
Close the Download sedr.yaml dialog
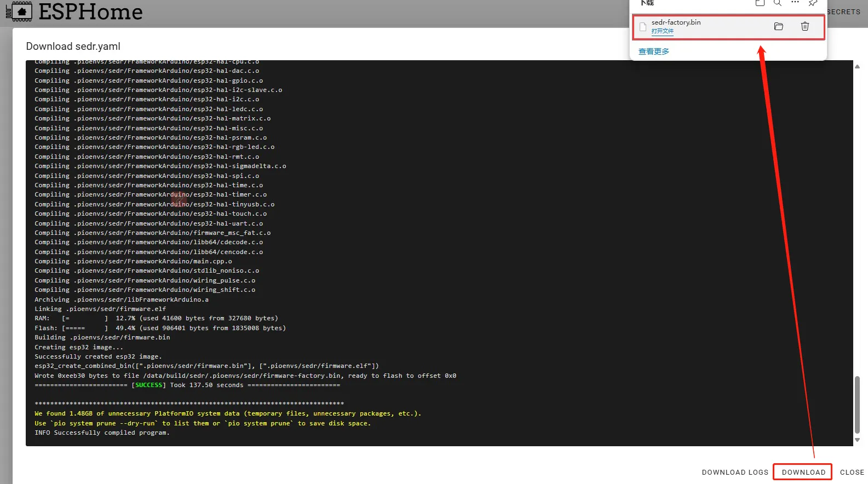[x=852, y=472]
